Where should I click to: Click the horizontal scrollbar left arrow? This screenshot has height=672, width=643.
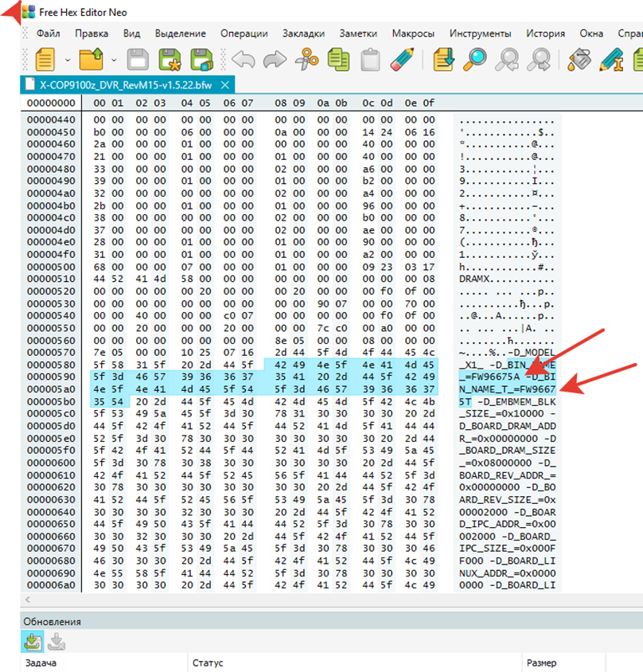[29, 600]
